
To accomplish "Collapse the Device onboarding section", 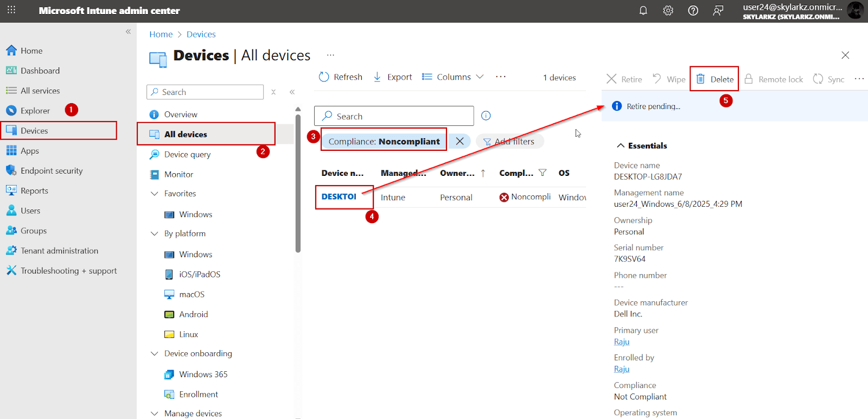I will [154, 354].
